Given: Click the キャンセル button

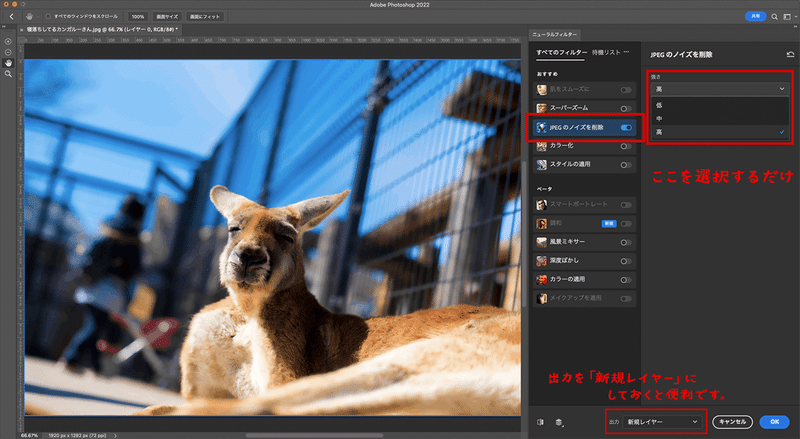Looking at the screenshot, I should [733, 422].
